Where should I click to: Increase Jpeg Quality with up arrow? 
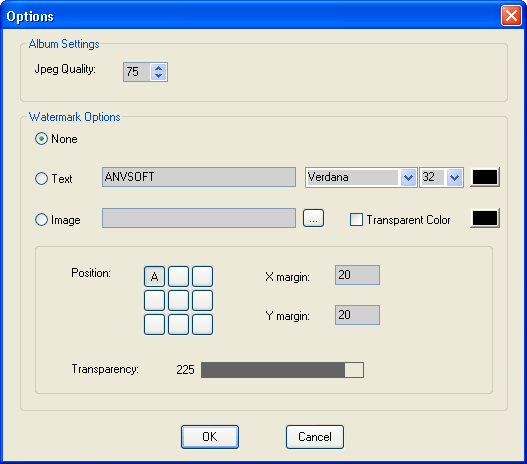159,68
